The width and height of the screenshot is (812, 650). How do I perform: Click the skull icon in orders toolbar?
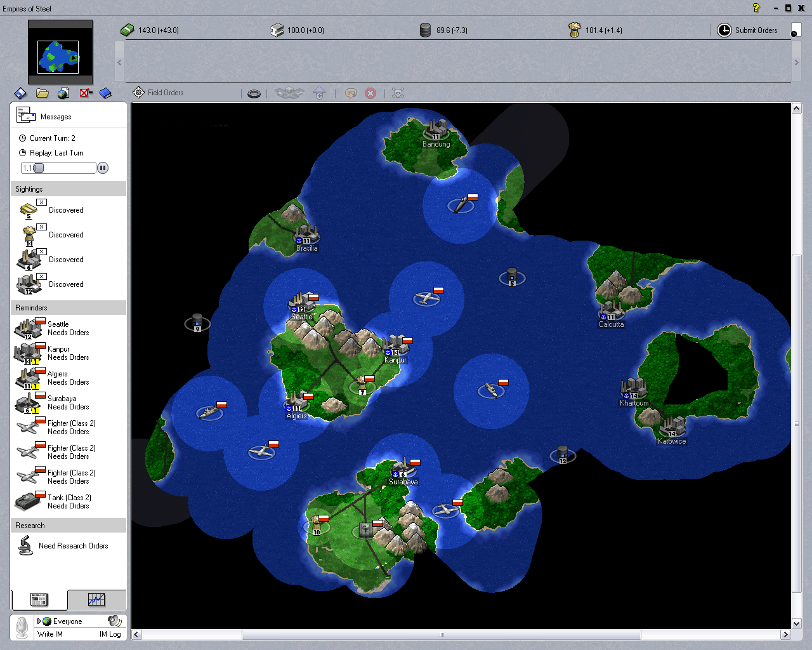pyautogui.click(x=398, y=93)
